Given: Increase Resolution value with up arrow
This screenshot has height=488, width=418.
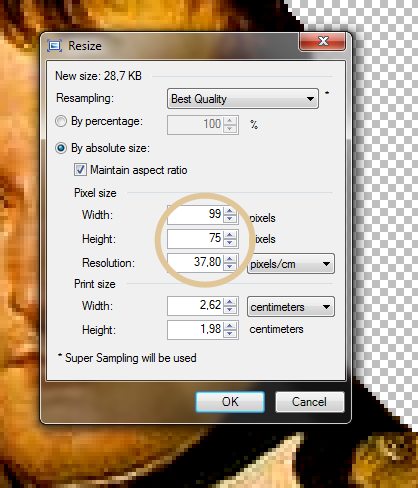Looking at the screenshot, I should click(229, 258).
